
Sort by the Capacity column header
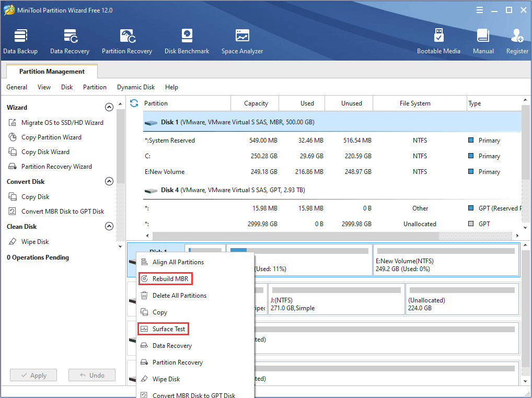pos(255,103)
